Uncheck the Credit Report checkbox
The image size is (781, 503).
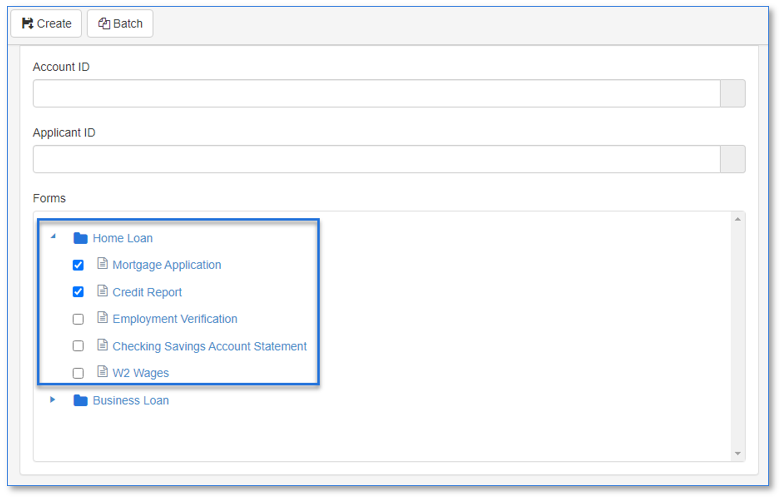pyautogui.click(x=78, y=292)
